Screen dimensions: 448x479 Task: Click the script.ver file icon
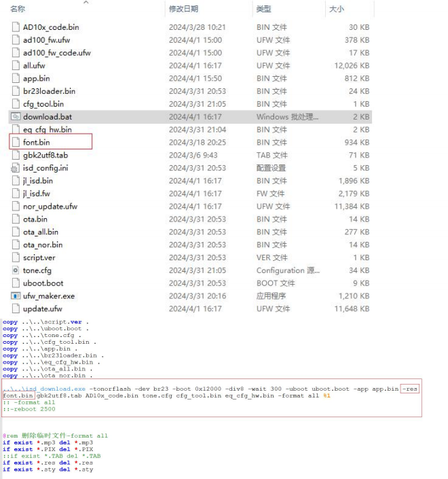coord(16,258)
